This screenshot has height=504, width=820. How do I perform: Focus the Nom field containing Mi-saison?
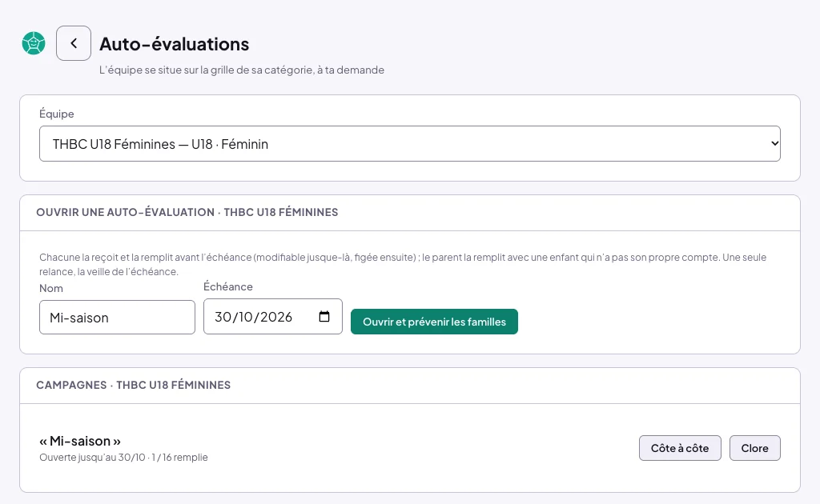pyautogui.click(x=117, y=317)
